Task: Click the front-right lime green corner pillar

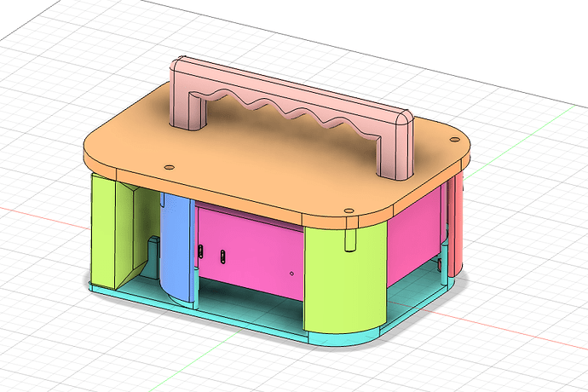Action: (345, 278)
